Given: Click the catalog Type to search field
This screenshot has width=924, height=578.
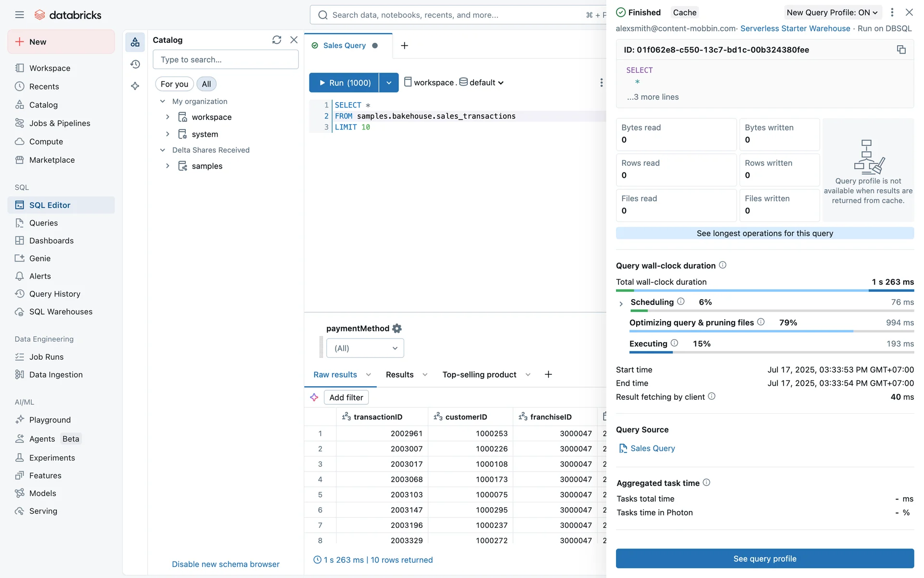Looking at the screenshot, I should tap(225, 60).
